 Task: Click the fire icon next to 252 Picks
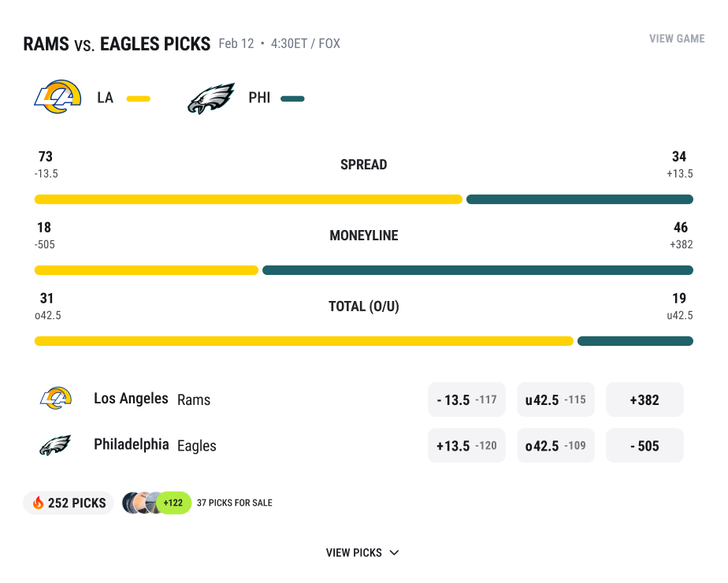click(38, 503)
